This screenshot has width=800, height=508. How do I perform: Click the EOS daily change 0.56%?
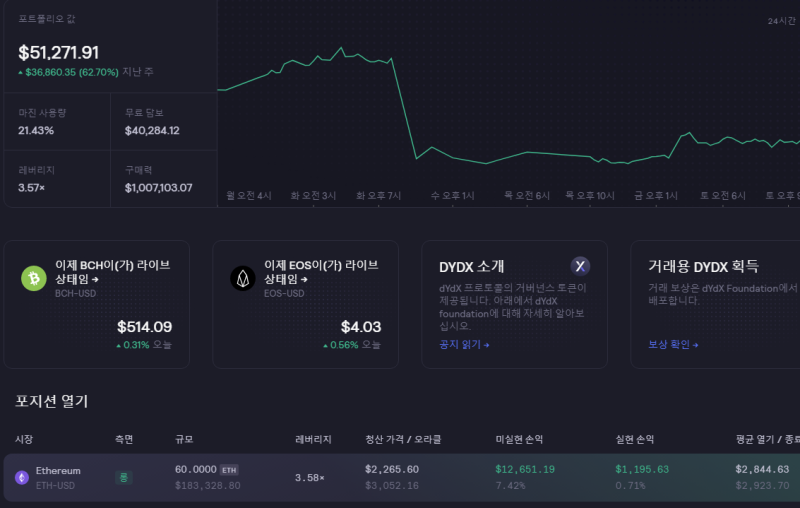coord(344,345)
